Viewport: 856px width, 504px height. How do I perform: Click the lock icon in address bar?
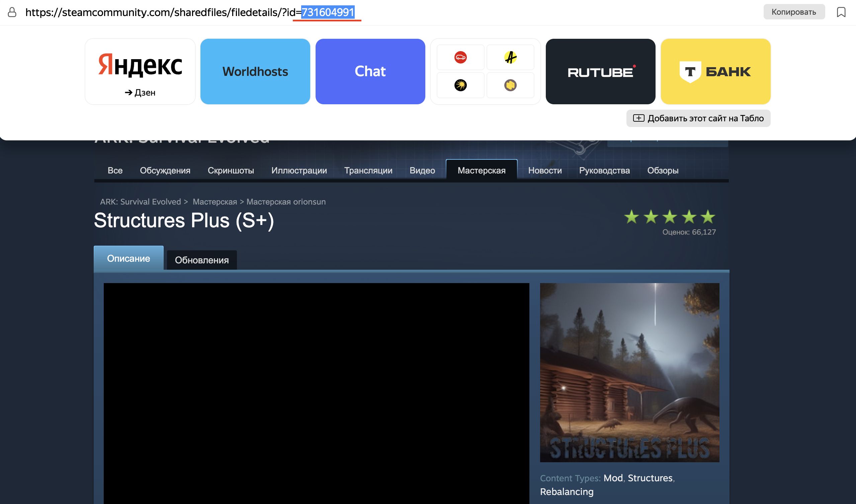point(12,12)
